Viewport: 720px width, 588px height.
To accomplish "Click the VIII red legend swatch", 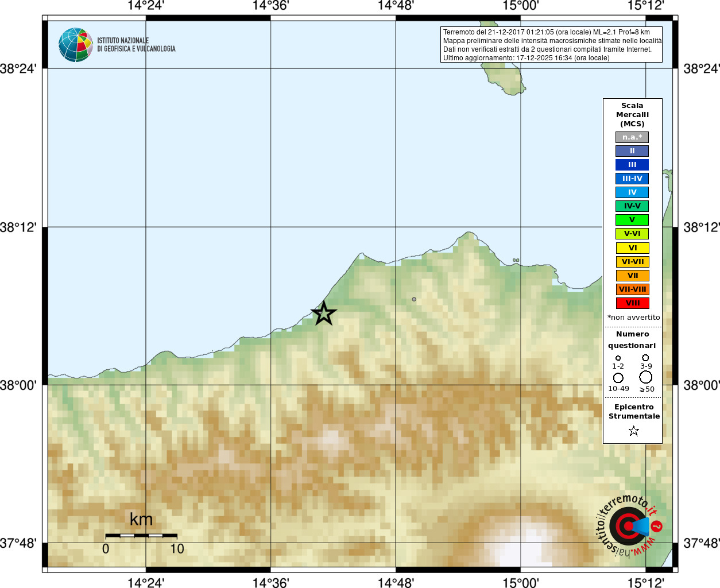I will (x=632, y=303).
